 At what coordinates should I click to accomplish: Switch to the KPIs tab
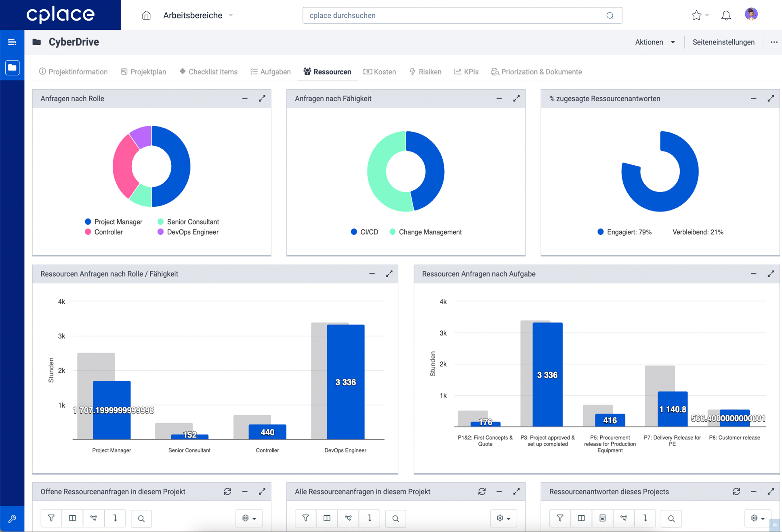pos(467,71)
